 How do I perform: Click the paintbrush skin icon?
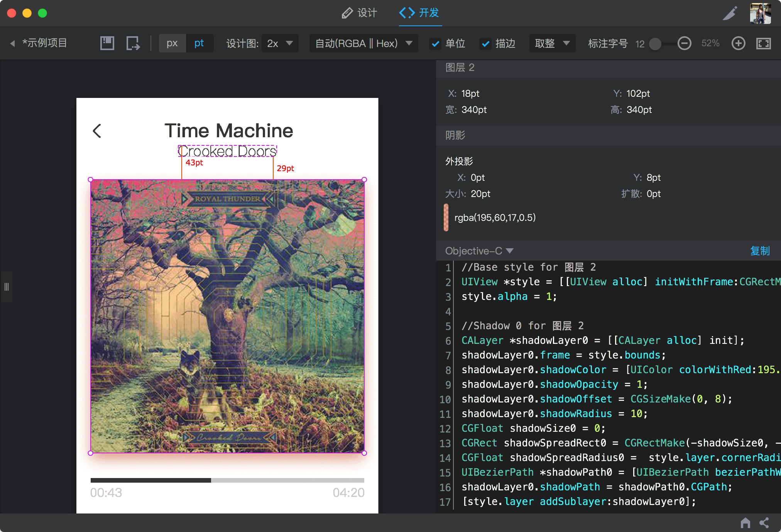pos(730,13)
